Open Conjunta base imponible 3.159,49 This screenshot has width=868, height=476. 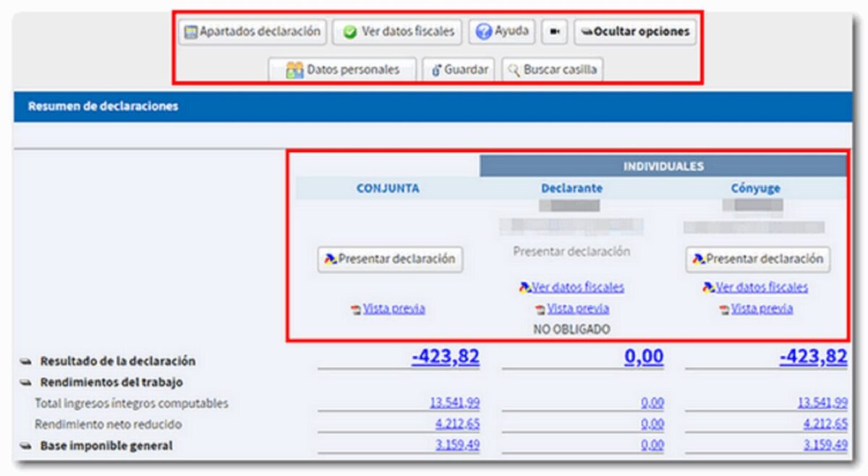(458, 446)
